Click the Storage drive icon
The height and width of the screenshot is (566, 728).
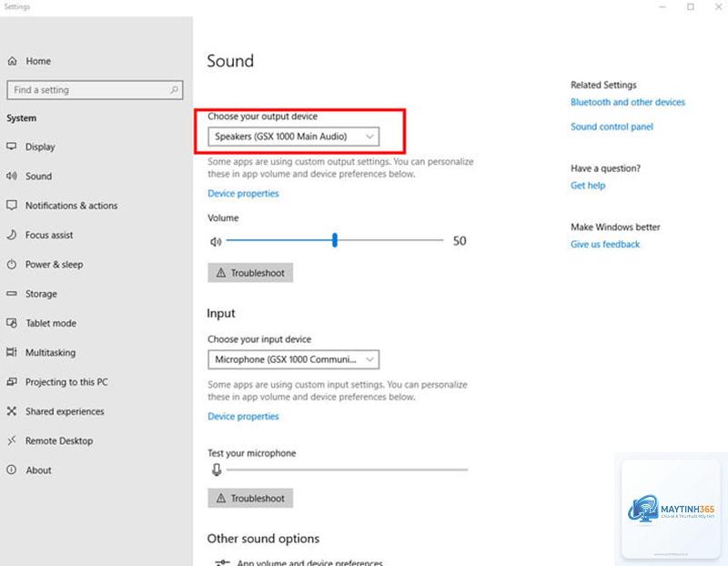pos(12,293)
